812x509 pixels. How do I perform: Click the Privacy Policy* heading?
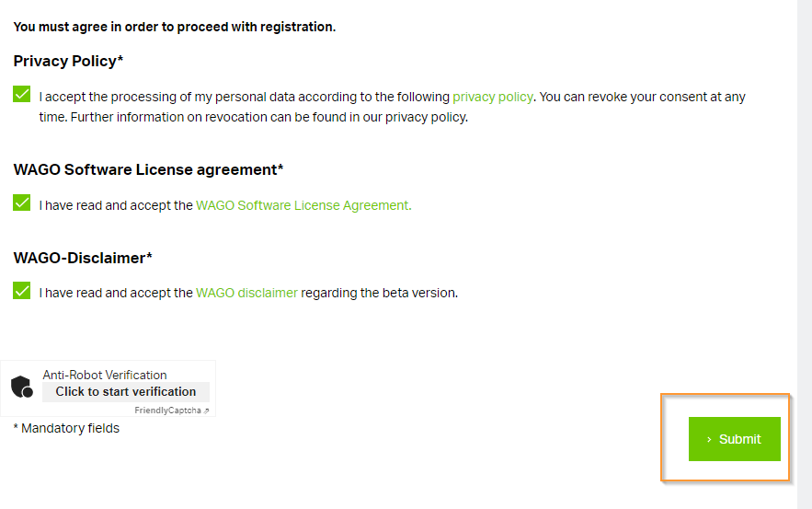pyautogui.click(x=68, y=61)
